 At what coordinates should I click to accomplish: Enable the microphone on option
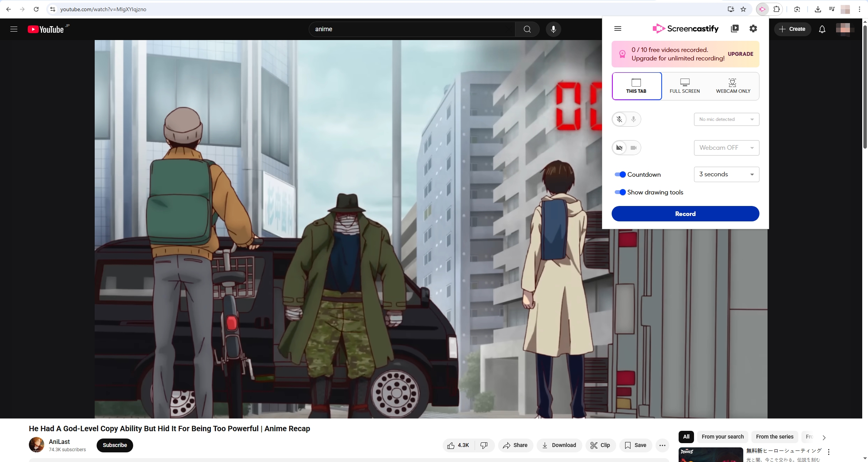(x=634, y=119)
